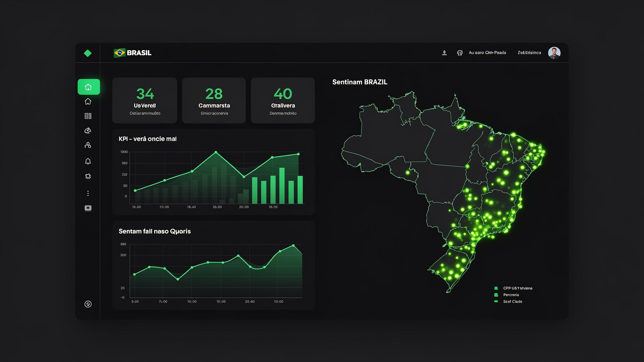Screen dimensions: 644x362
Task: Click the green diamond logo
Action: (x=88, y=53)
